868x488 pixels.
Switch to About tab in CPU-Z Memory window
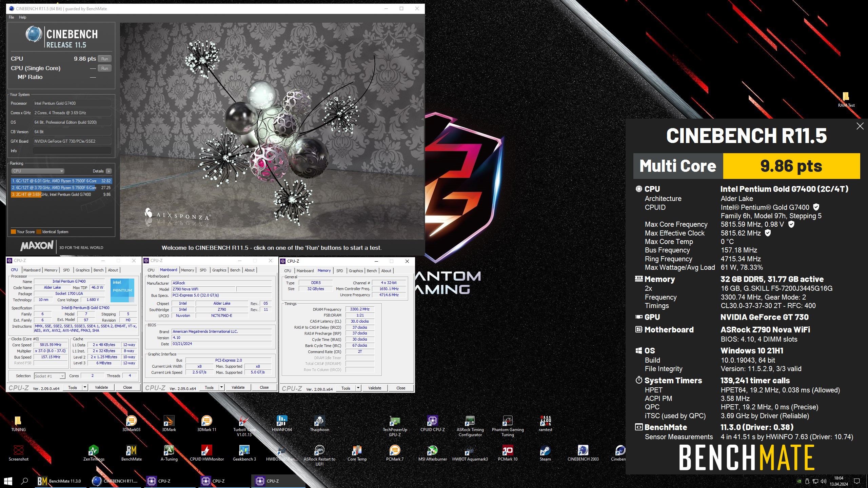[x=386, y=271]
